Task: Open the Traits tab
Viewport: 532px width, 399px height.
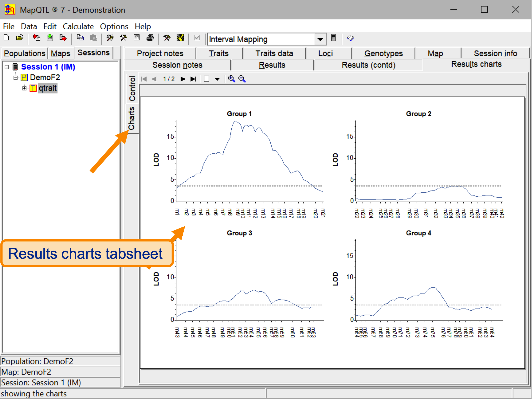Action: tap(218, 53)
